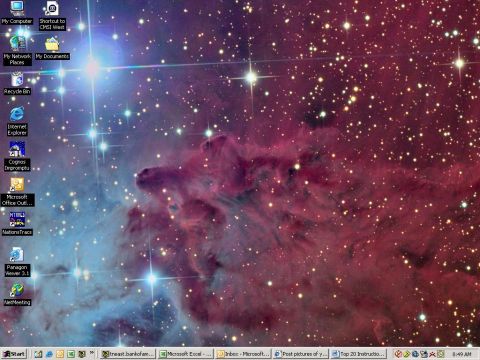Viewport: 480px width, 360px height.
Task: Launch Internet Explorer from the desktop
Action: pos(17,121)
